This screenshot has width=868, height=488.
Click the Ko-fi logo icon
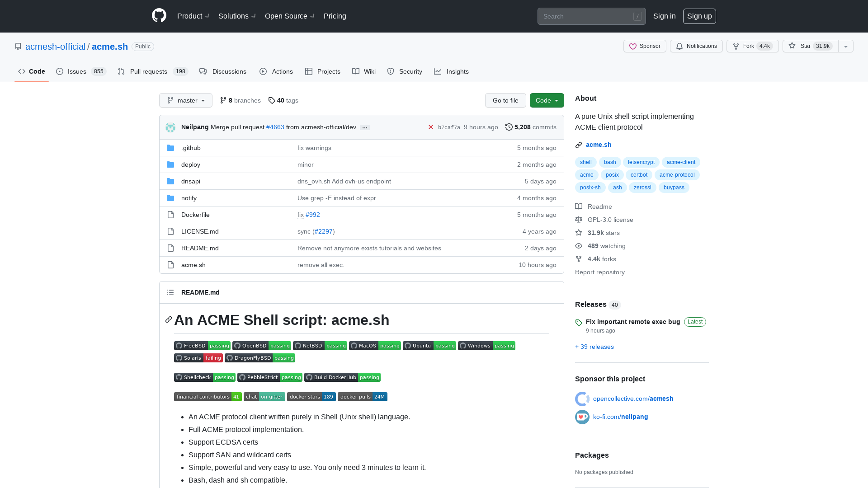point(582,417)
